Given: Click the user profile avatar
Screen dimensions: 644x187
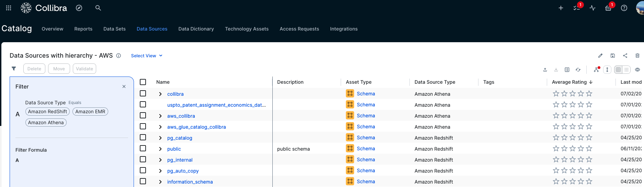Looking at the screenshot, I should pyautogui.click(x=640, y=8).
